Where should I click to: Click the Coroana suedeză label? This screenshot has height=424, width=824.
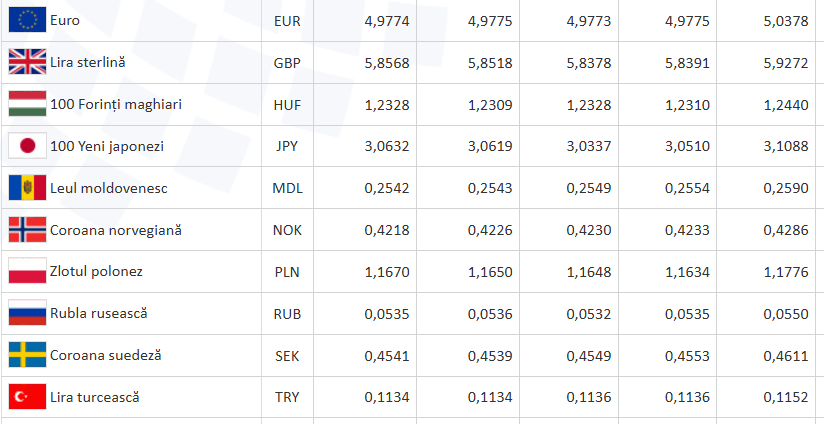coord(106,355)
